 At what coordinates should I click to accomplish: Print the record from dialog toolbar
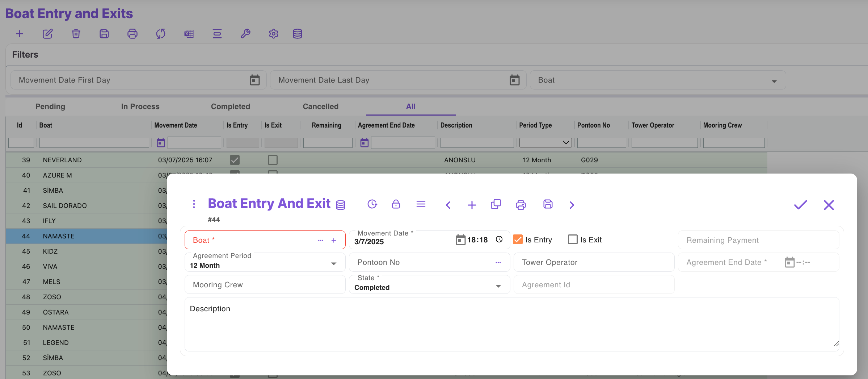[521, 205]
